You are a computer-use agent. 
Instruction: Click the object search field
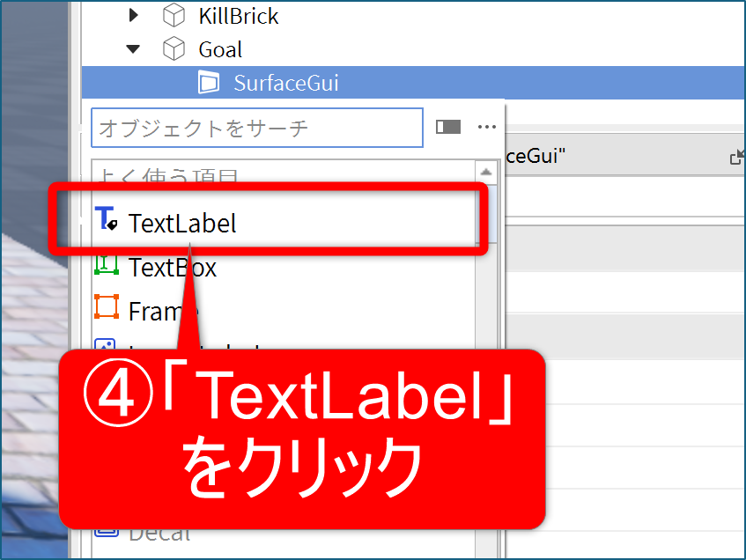[257, 128]
